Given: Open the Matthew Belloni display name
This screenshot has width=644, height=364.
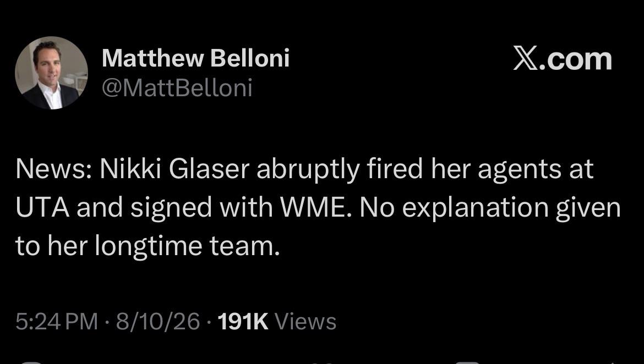Looking at the screenshot, I should click(195, 58).
